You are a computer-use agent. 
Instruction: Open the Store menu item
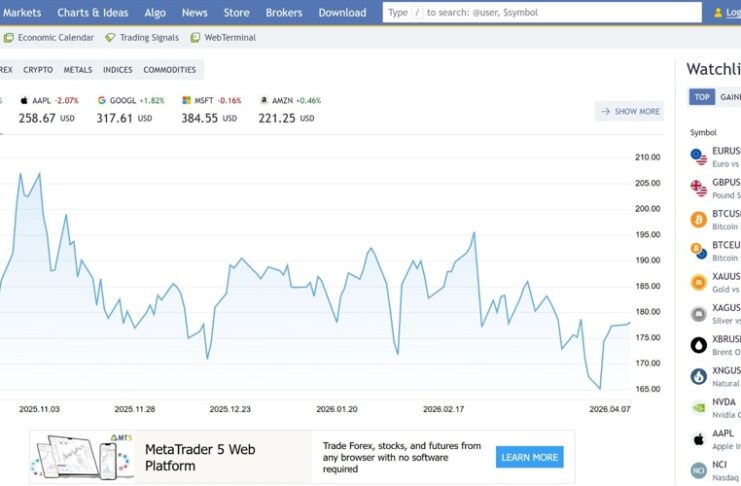click(236, 13)
